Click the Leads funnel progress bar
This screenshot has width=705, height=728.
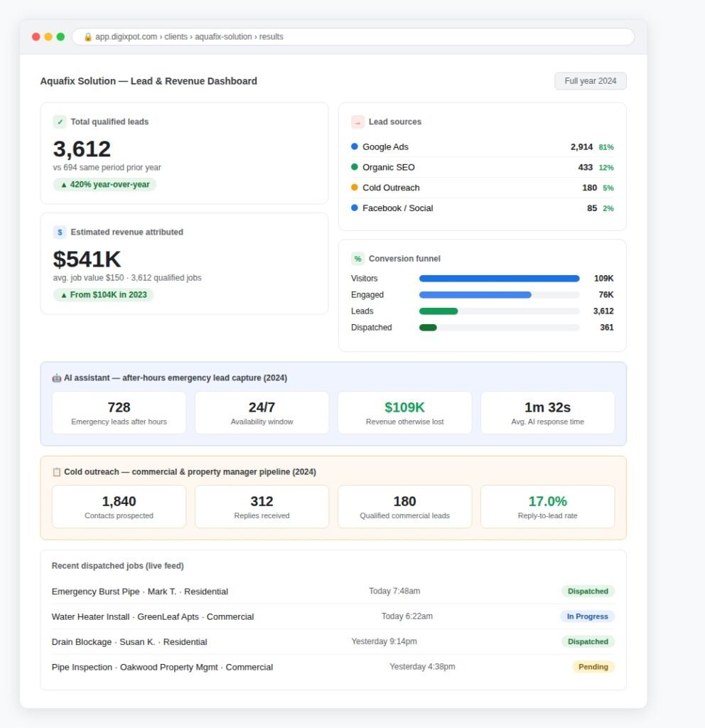(500, 311)
